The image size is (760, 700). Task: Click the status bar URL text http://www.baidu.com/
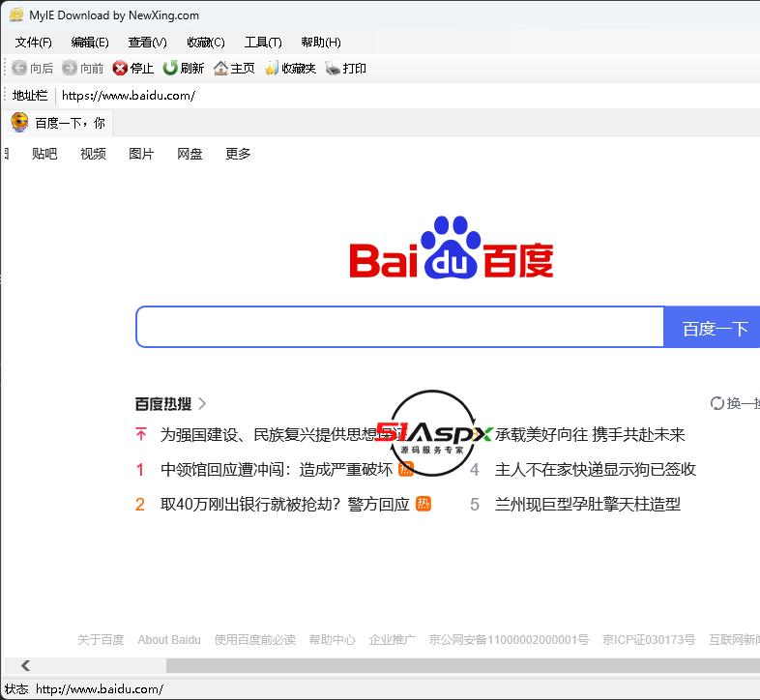point(100,688)
